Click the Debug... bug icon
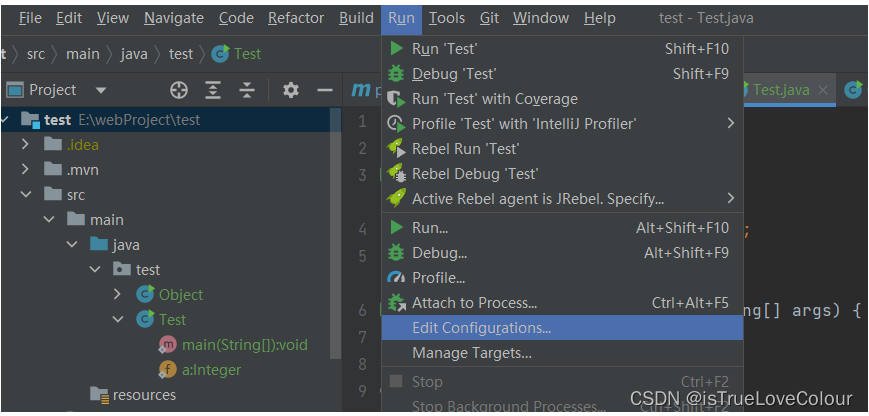This screenshot has height=416, width=869. coord(396,253)
